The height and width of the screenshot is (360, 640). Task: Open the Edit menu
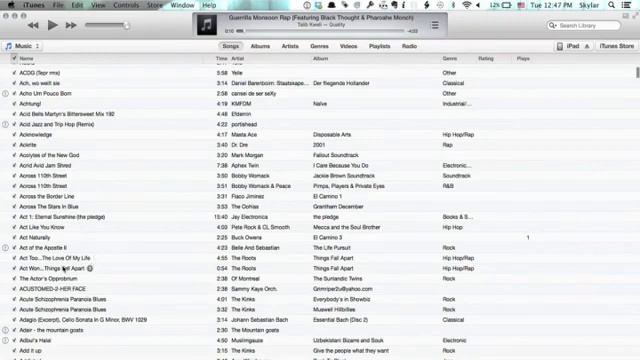(x=77, y=5)
